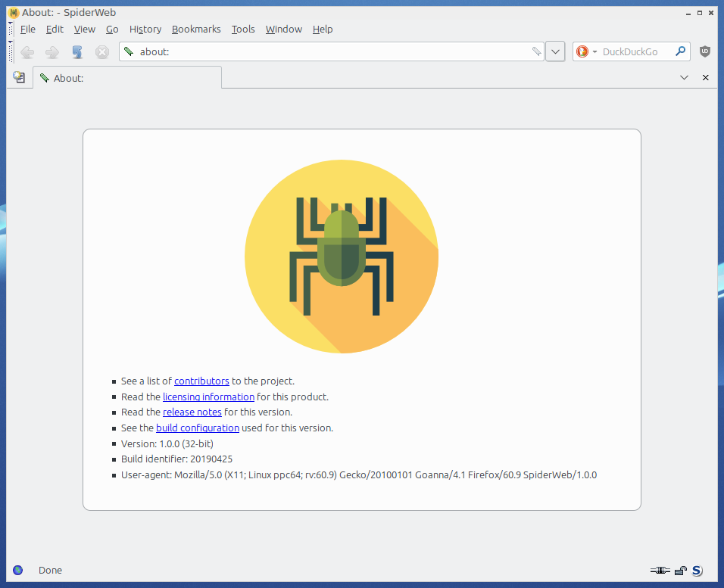Minimize the SpiderWeb window

click(x=688, y=13)
